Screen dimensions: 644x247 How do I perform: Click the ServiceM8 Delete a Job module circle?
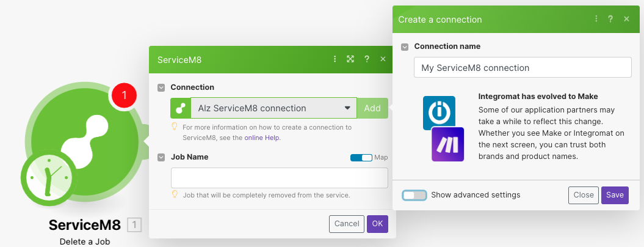[85, 142]
